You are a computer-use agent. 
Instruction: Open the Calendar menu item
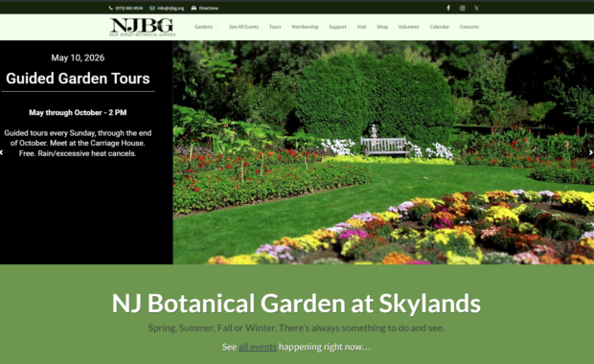tap(440, 27)
